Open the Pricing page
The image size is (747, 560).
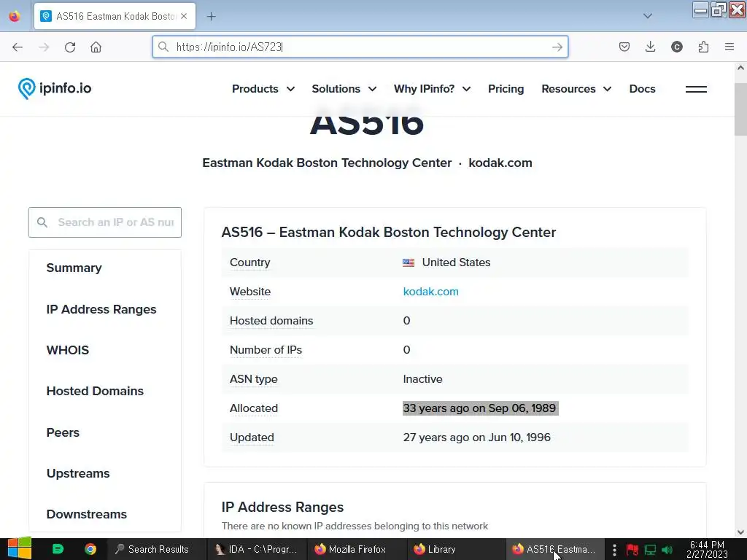(506, 89)
